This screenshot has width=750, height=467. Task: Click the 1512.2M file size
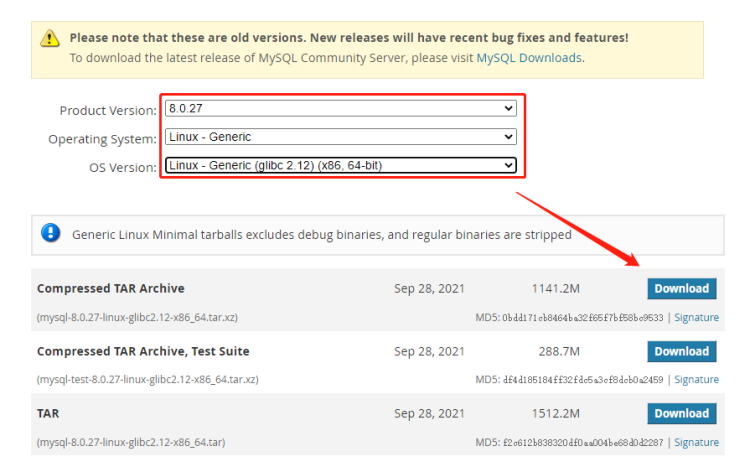tap(555, 413)
